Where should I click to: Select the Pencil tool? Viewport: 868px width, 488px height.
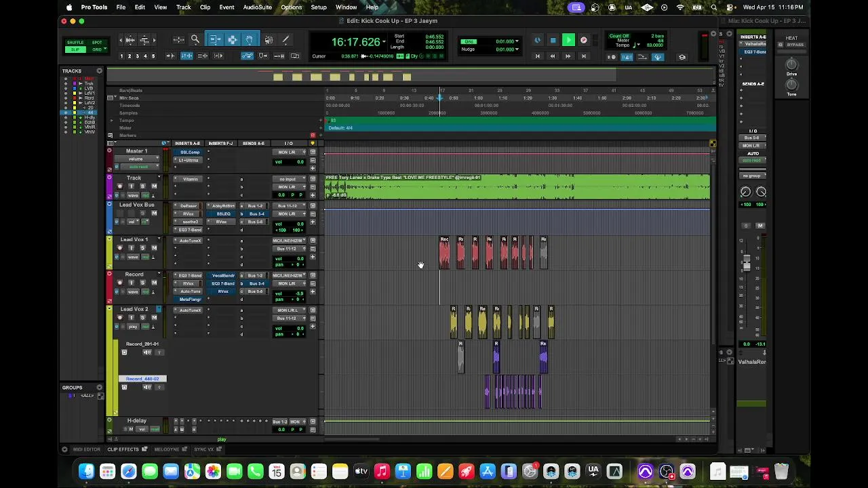pos(285,40)
